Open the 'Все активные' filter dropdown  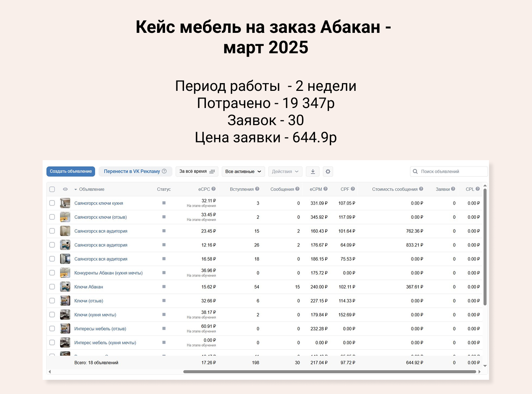click(x=243, y=171)
